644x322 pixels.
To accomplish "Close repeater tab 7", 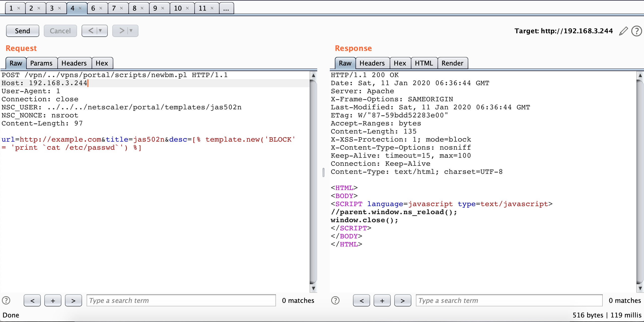I will click(x=121, y=8).
